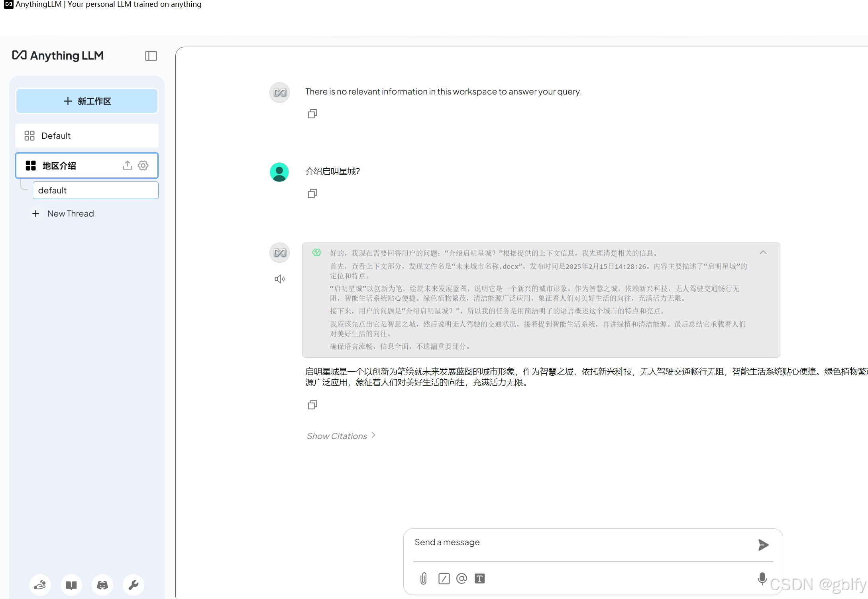The image size is (868, 599).
Task: Copy the final assistant answer
Action: [x=312, y=405]
